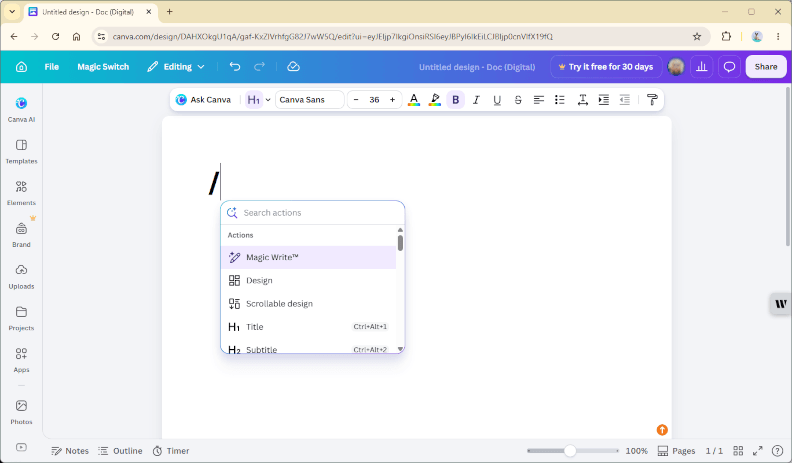792x463 pixels.
Task: Open the Templates sidebar panel
Action: [21, 151]
